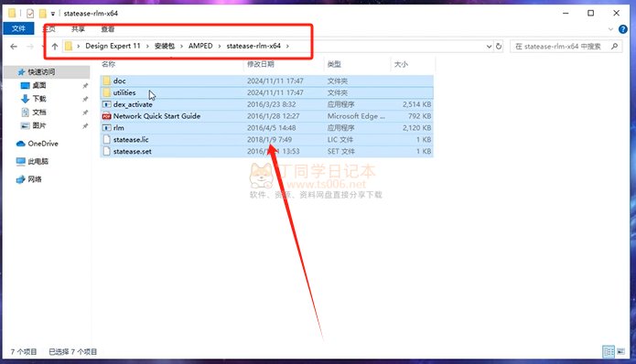Go up one folder level

pyautogui.click(x=55, y=47)
